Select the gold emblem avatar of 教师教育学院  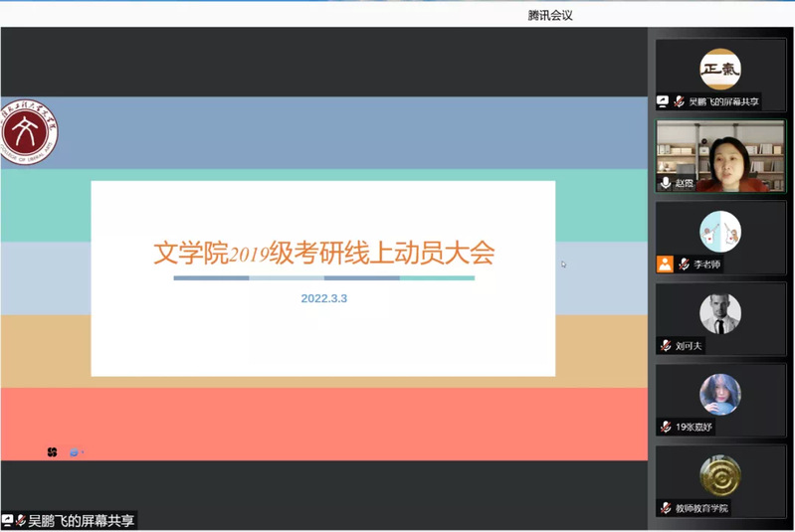(x=719, y=475)
